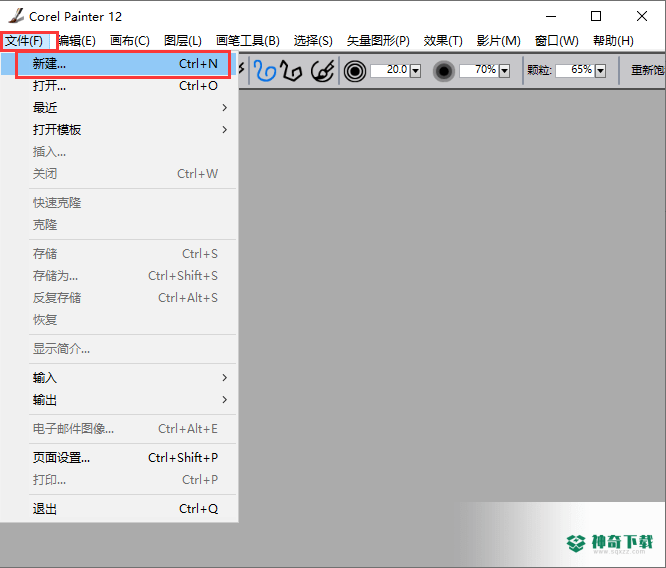The height and width of the screenshot is (568, 666).
Task: Click the grain 65% field
Action: coord(575,71)
